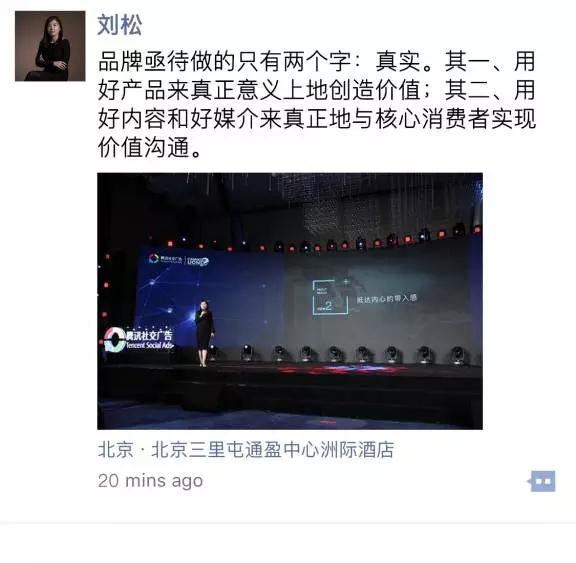This screenshot has width=576, height=563.
Task: Click the speaker standing on stage
Action: (x=204, y=333)
